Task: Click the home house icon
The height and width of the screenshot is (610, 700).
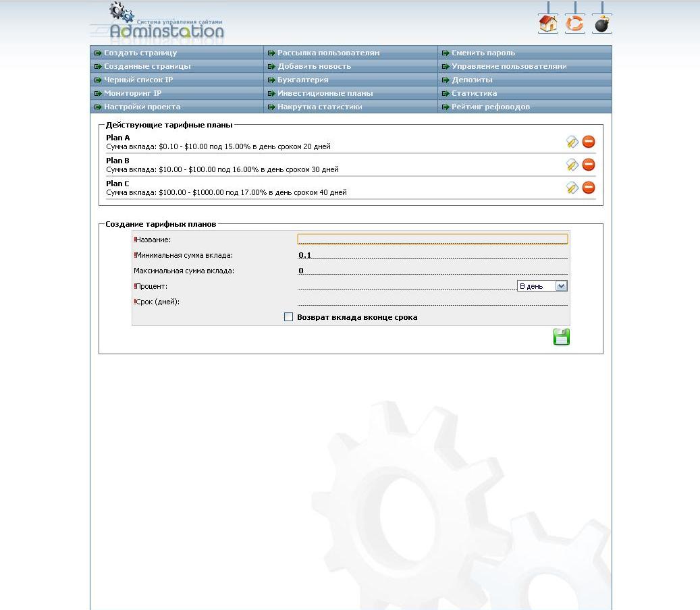Action: tap(547, 24)
